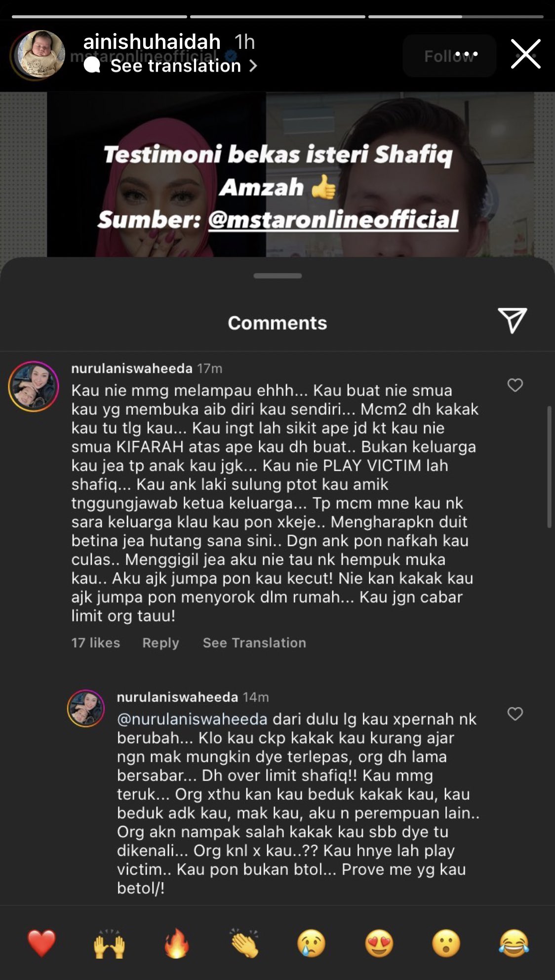Tap the paper plane share icon

pyautogui.click(x=513, y=320)
